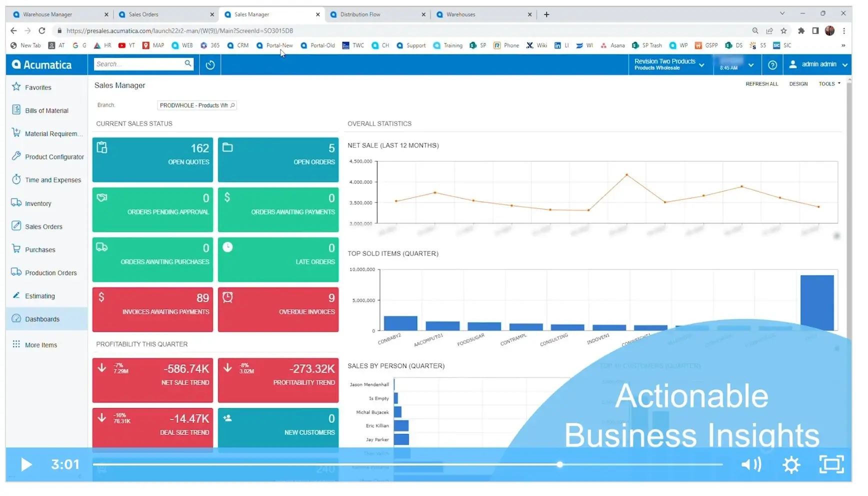The width and height of the screenshot is (868, 496).
Task: Open Deal Size Trend tile
Action: [x=152, y=430]
